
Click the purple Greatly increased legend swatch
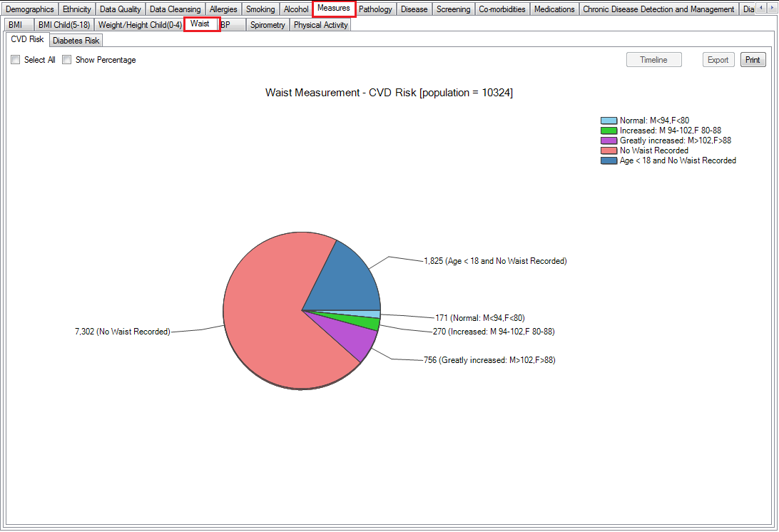(x=609, y=140)
